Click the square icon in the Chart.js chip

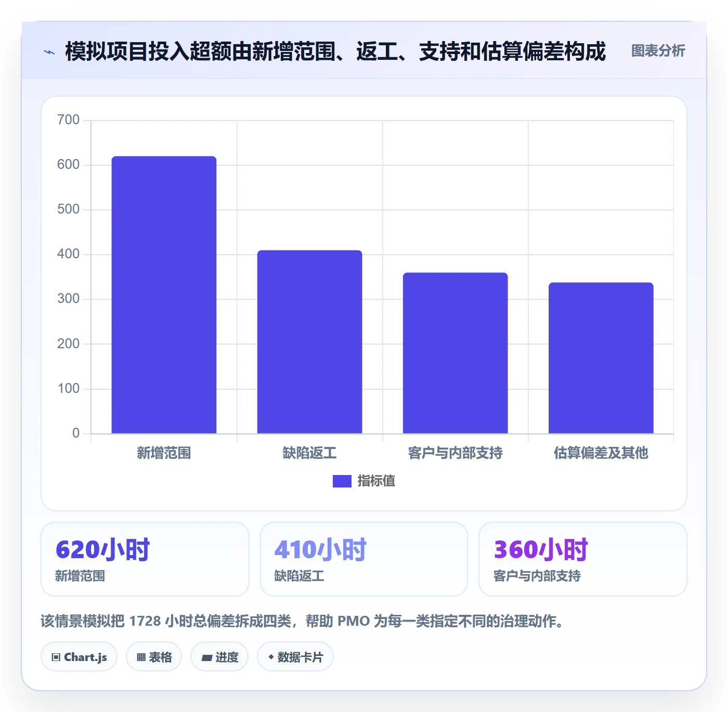tap(56, 657)
